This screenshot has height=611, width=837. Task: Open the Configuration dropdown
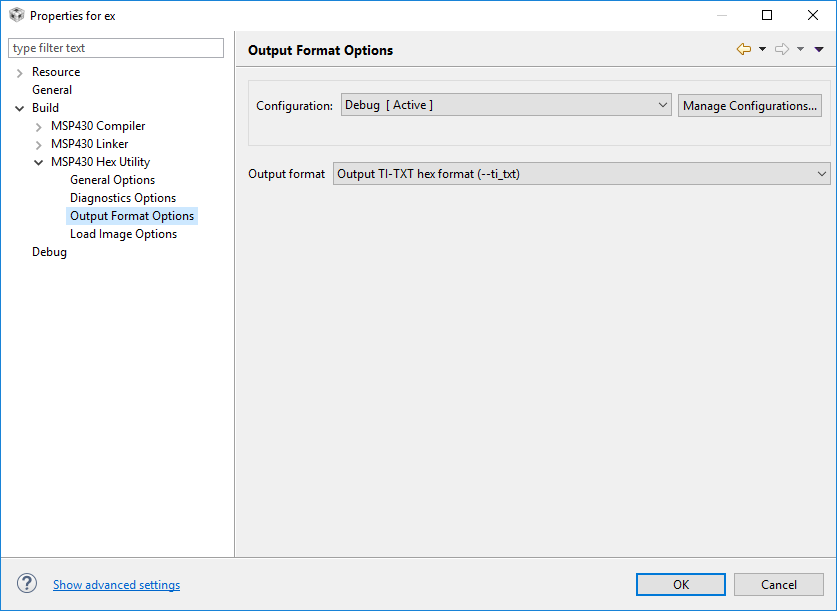tap(506, 105)
